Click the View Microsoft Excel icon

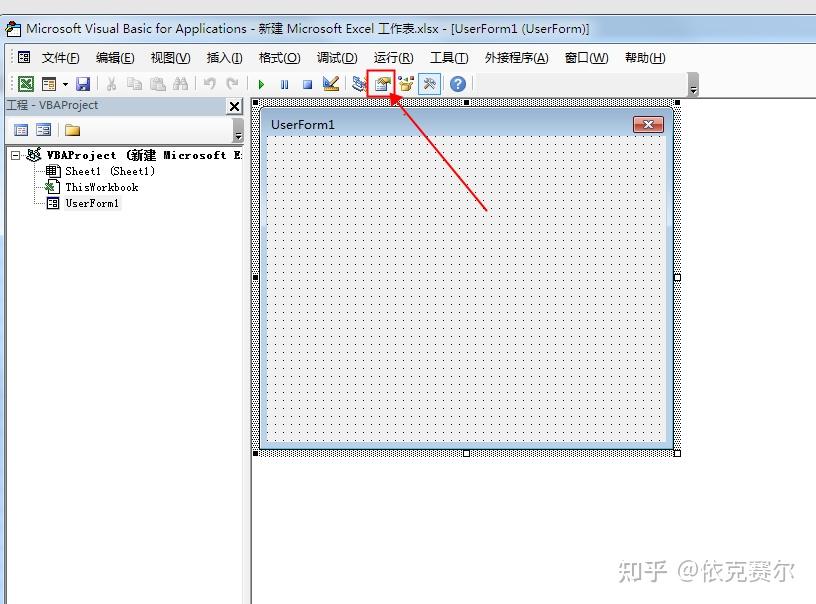(25, 84)
